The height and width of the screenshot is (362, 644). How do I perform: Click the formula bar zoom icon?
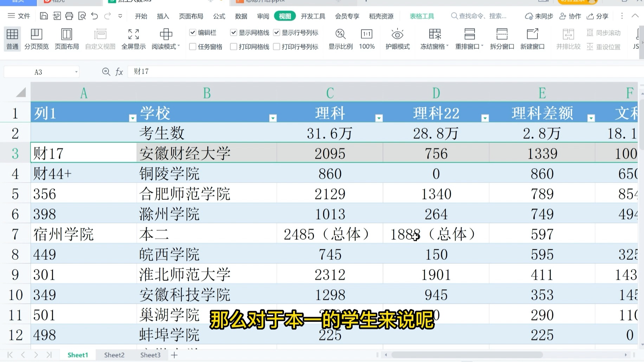[106, 72]
